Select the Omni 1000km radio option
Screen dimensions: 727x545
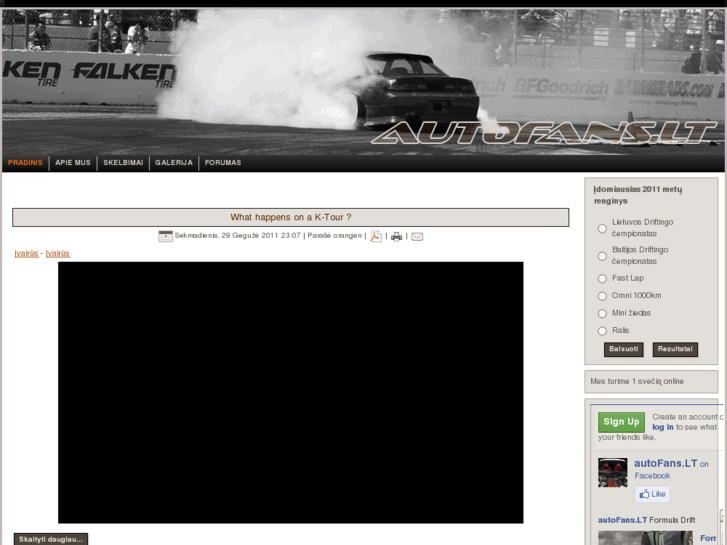(x=602, y=296)
